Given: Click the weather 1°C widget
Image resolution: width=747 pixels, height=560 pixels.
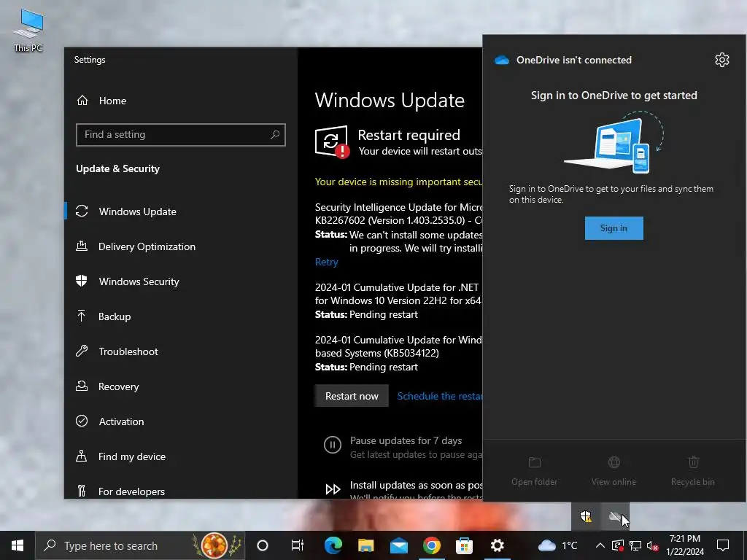Looking at the screenshot, I should coord(557,545).
